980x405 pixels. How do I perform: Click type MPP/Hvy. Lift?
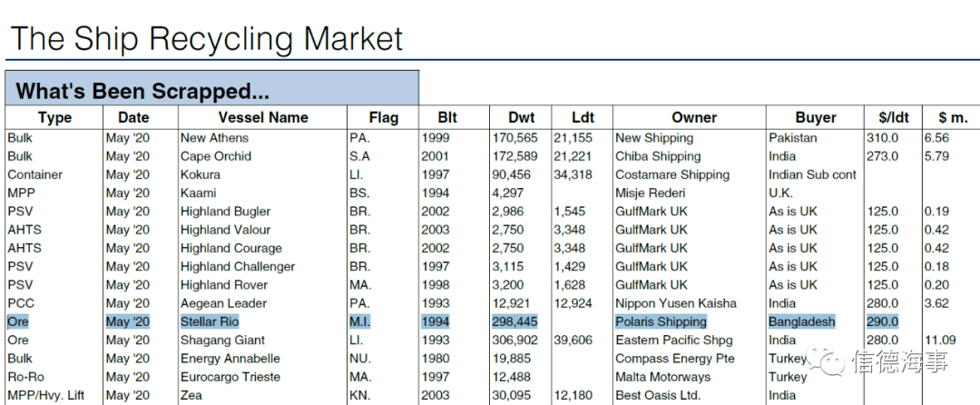45,395
